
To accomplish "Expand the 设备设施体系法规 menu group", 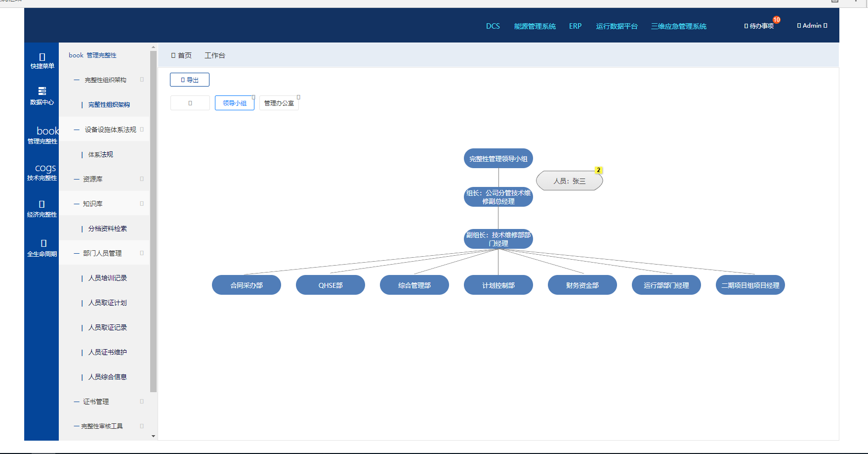I will tap(104, 130).
